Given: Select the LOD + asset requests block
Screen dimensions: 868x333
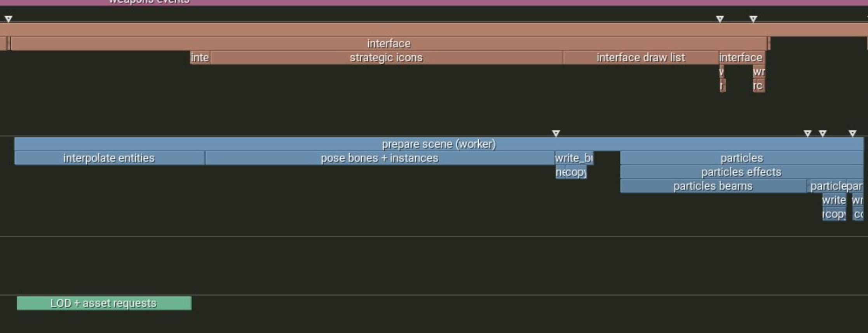Looking at the screenshot, I should 104,303.
